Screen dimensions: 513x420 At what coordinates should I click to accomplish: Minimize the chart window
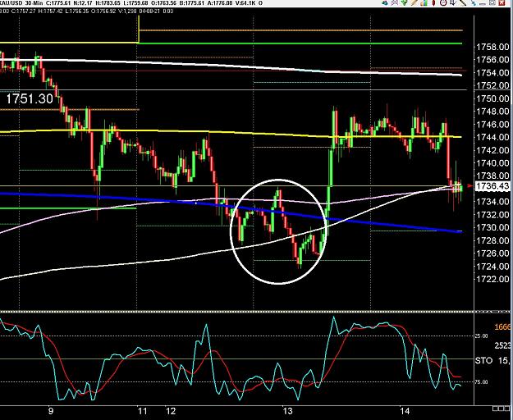[x=483, y=3]
